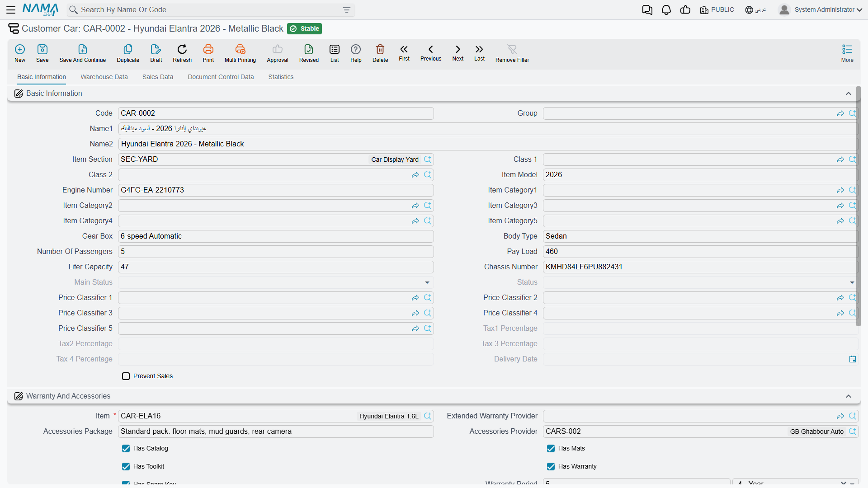The image size is (868, 488).
Task: Expand the System Administrator user menu
Action: click(821, 10)
